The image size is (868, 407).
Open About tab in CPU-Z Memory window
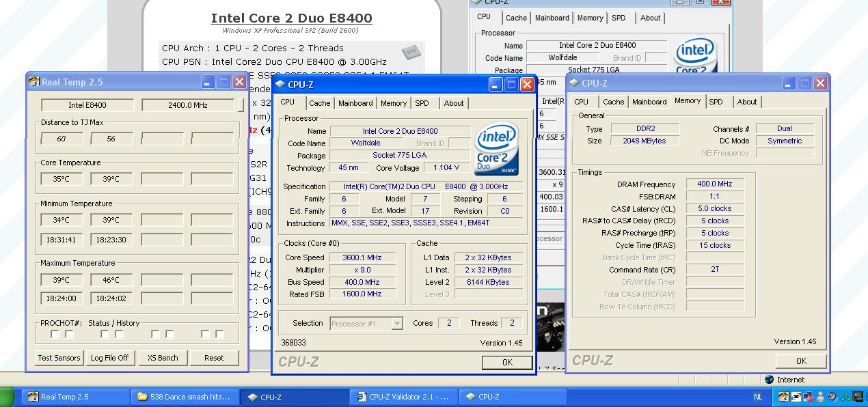coord(747,102)
